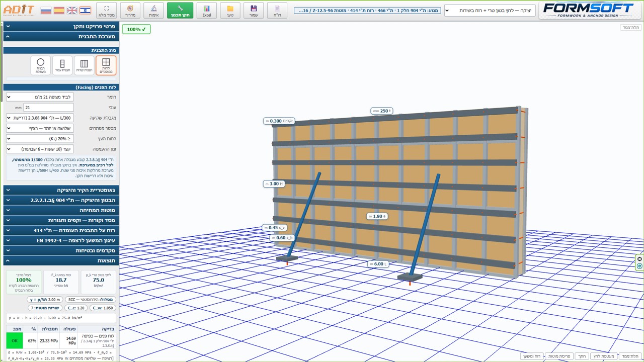The width and height of the screenshot is (644, 362).
Task: Select the beam formwork (תבנית קורות) type
Action: [x=84, y=65]
